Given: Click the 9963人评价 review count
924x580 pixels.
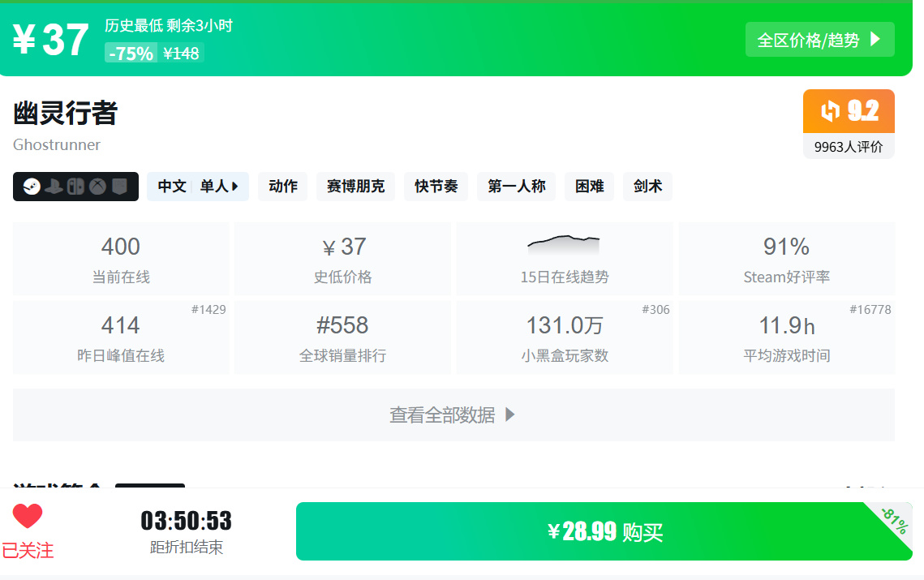Looking at the screenshot, I should tap(849, 147).
